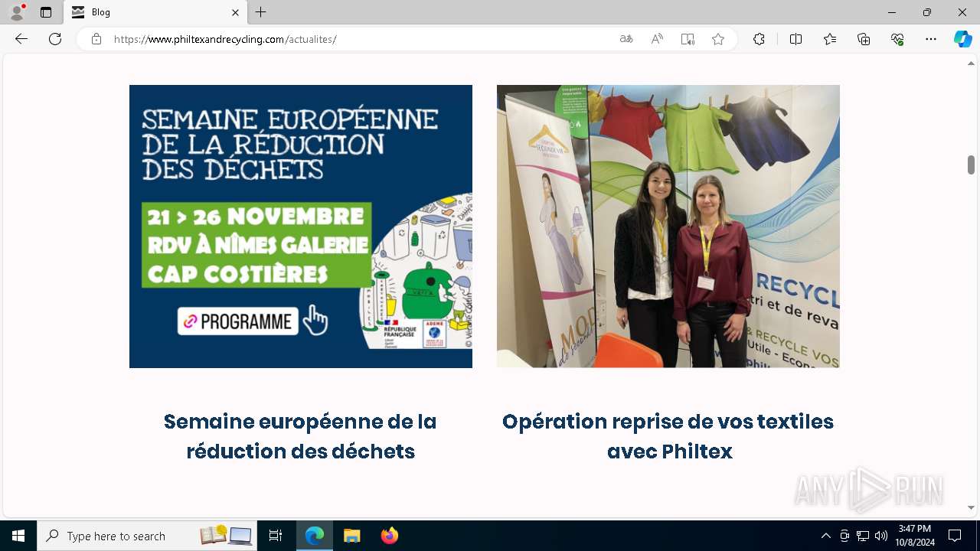Open the browser profile icon
Screen dimensions: 980x551
tap(17, 12)
